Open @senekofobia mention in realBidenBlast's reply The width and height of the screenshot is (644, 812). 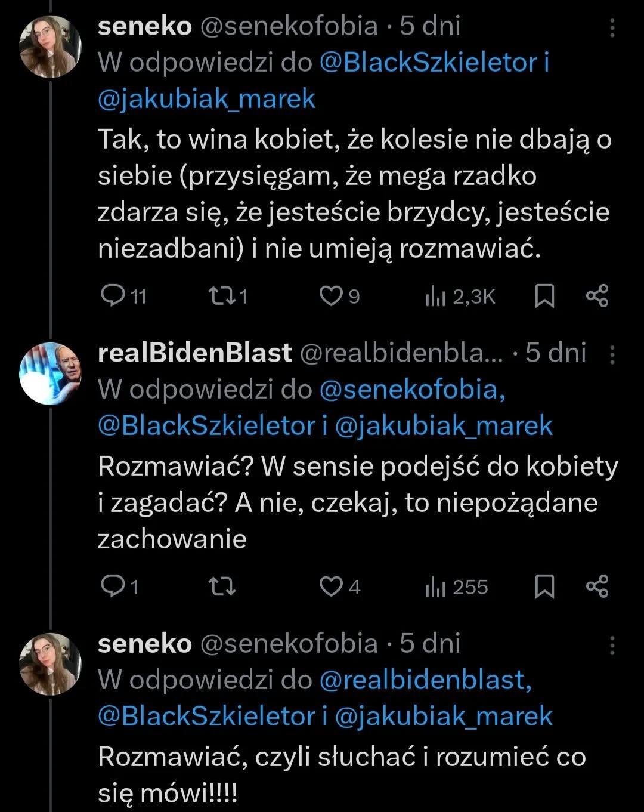pos(412,389)
